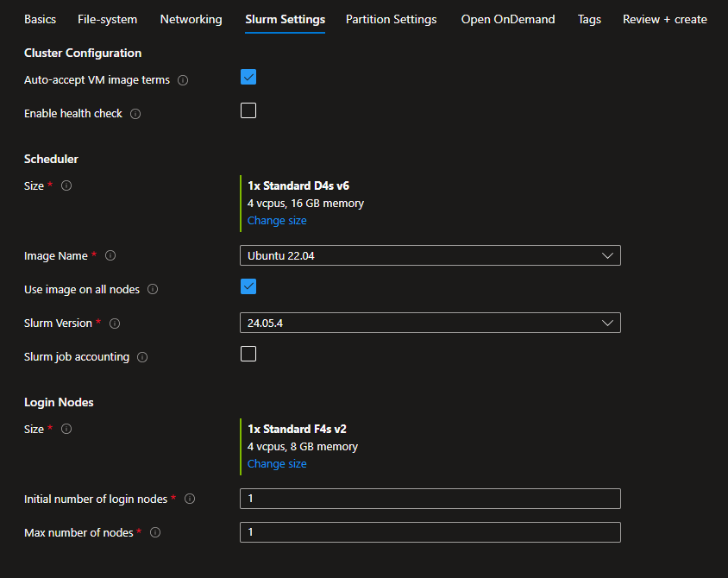This screenshot has width=728, height=578.
Task: Expand the Slurm Version dropdown
Action: 430,323
